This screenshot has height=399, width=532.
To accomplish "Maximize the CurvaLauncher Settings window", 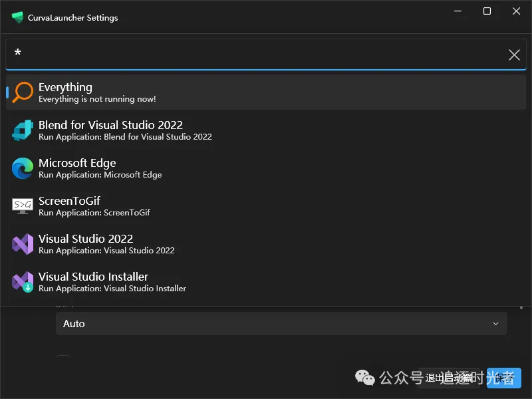I will tap(487, 11).
